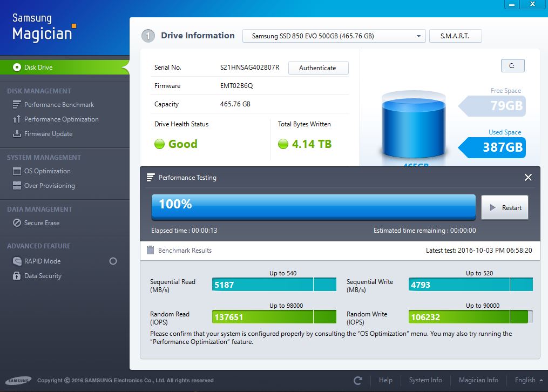This screenshot has width=548, height=392.
Task: Click the 100% benchmark progress bar
Action: [313, 207]
